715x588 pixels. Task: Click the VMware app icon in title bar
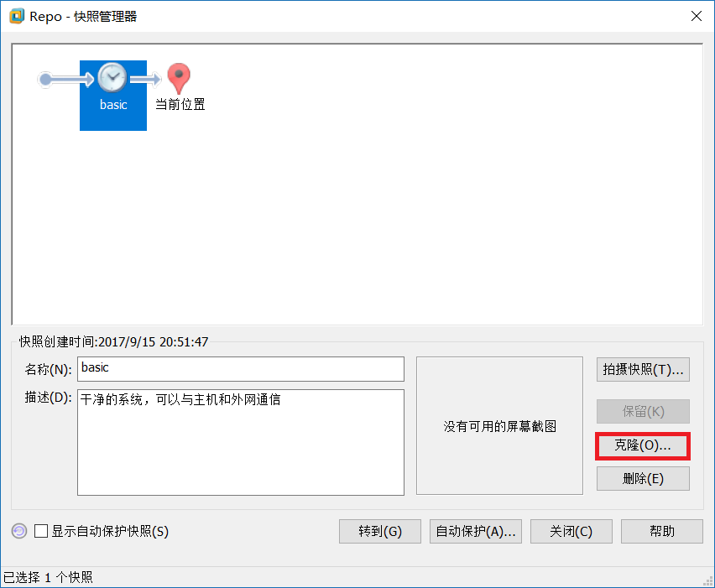click(17, 17)
